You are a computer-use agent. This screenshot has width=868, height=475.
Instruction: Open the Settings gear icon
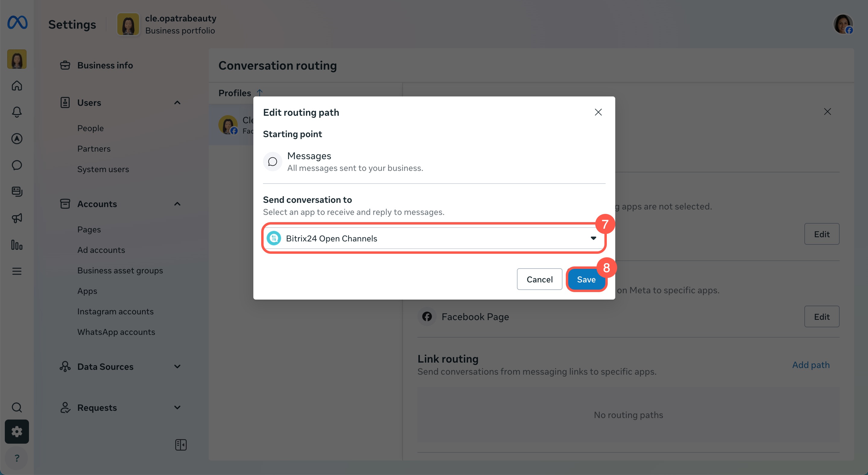tap(17, 432)
